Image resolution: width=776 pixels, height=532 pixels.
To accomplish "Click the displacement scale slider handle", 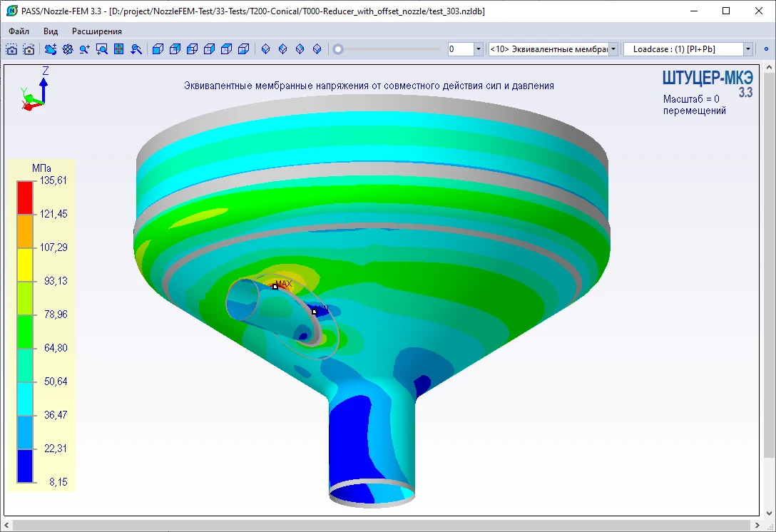I will [338, 49].
